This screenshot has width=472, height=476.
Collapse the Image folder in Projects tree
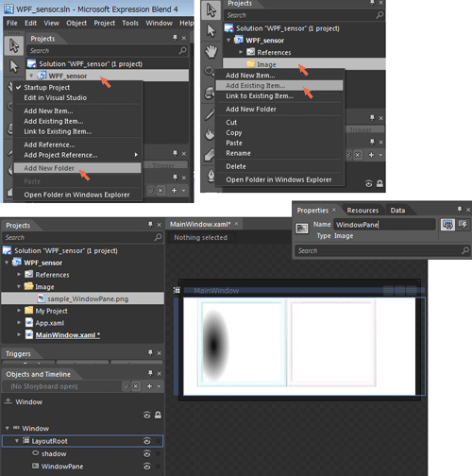coord(19,286)
